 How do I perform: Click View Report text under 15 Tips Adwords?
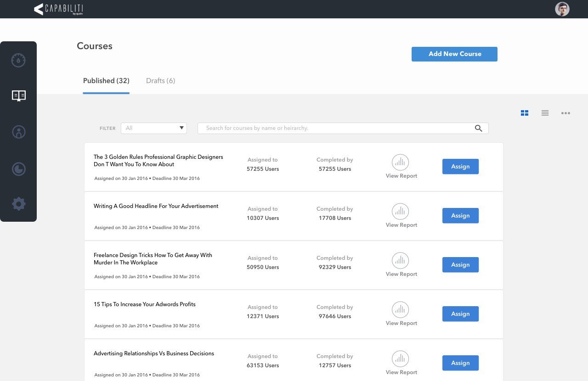[x=401, y=323]
